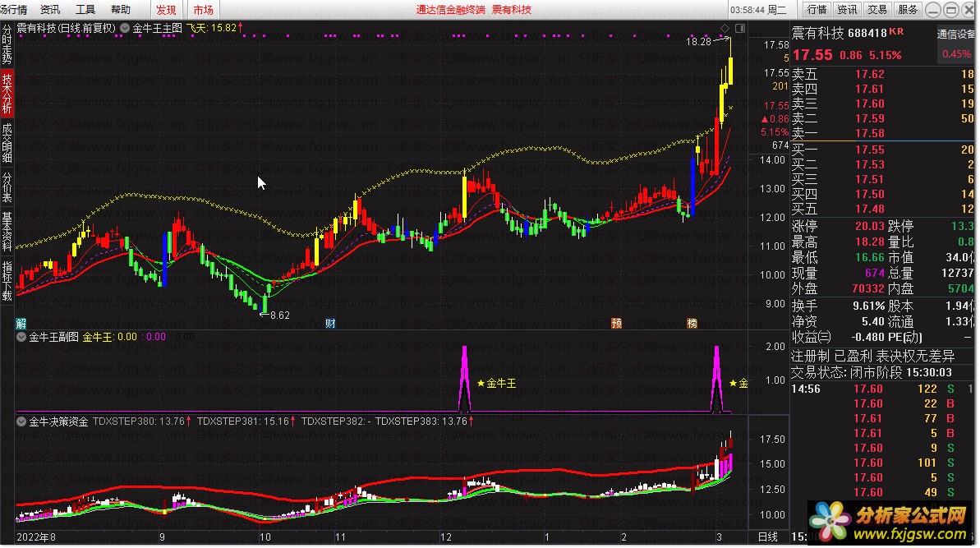Click the 财 marker on the timeline
Screen dimensions: 980x548
(x=330, y=324)
